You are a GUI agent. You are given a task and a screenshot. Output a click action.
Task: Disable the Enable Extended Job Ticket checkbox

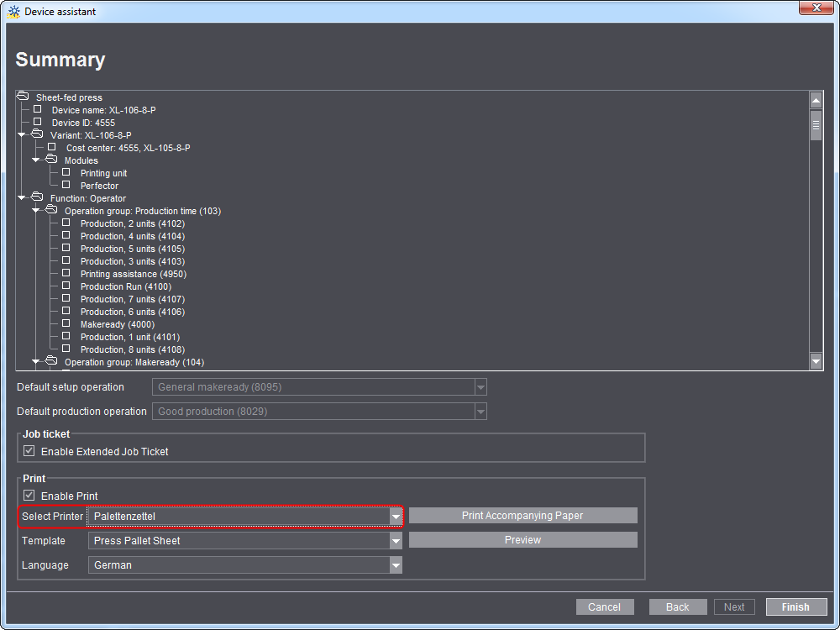click(29, 451)
